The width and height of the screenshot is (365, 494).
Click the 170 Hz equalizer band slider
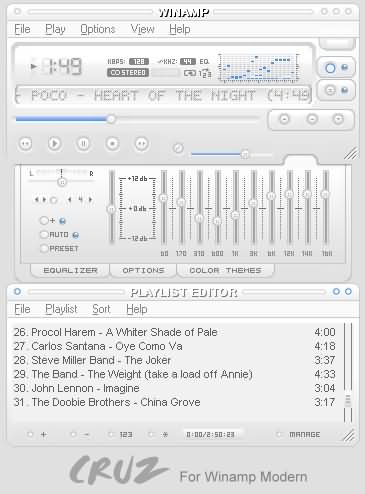(182, 202)
